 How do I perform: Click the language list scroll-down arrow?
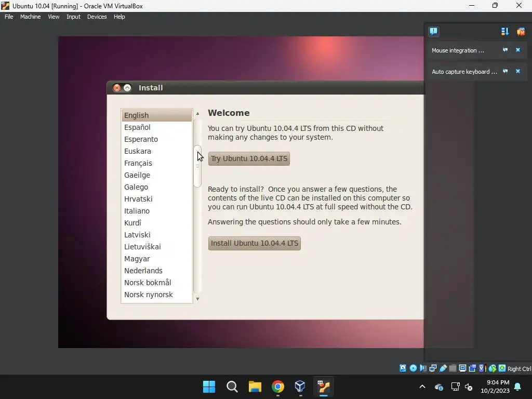[197, 299]
